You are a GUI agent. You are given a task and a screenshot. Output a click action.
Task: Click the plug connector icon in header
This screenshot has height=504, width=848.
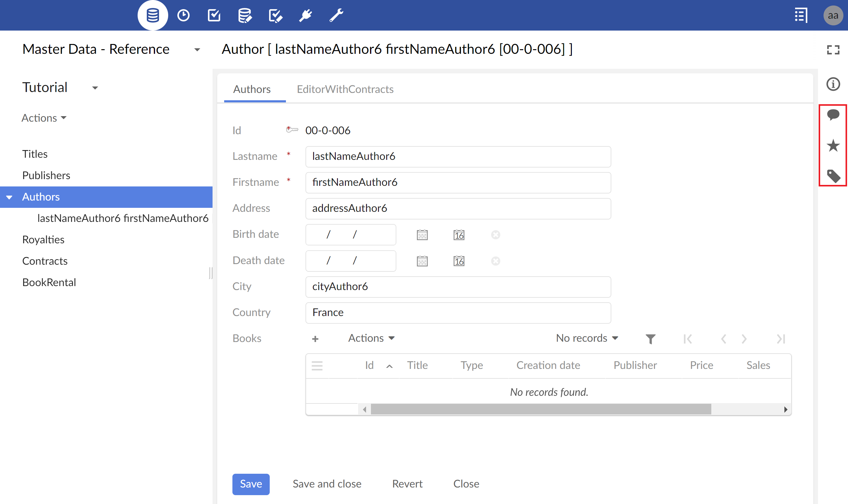click(306, 15)
